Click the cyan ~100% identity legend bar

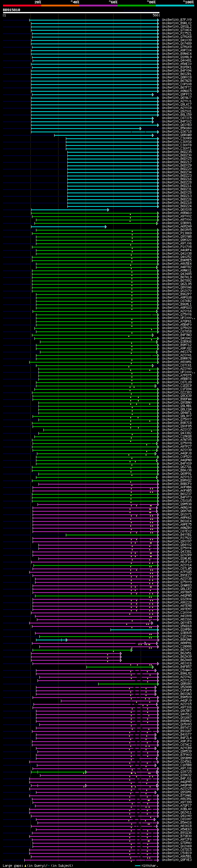pos(175,6)
